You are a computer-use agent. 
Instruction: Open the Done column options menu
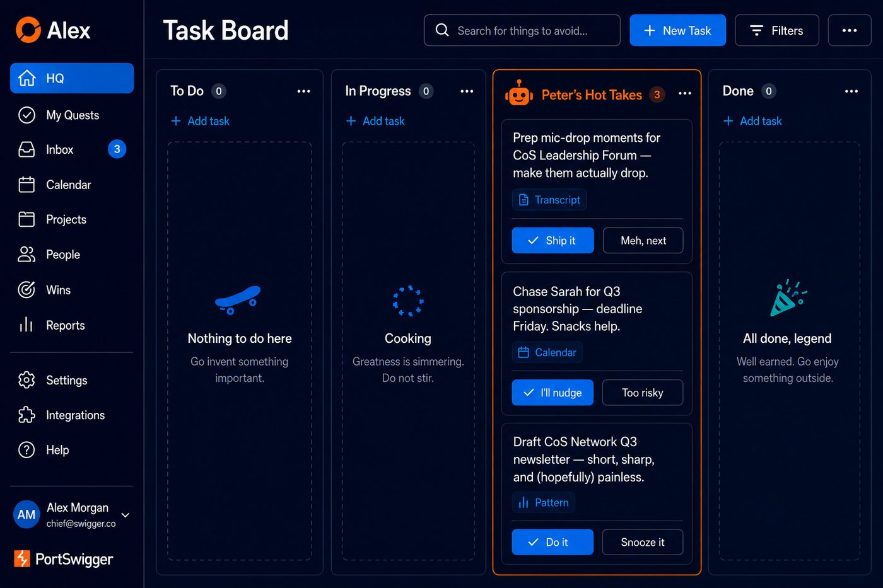point(851,91)
